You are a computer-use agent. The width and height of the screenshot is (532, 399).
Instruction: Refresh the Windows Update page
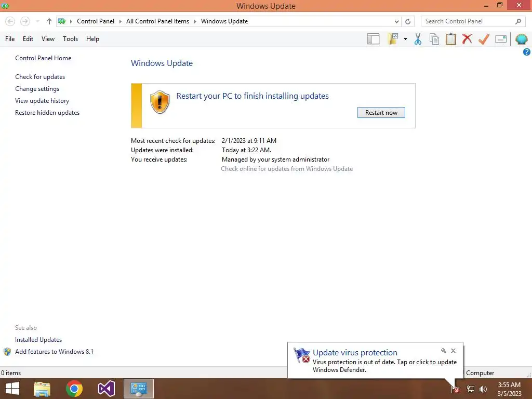click(408, 21)
